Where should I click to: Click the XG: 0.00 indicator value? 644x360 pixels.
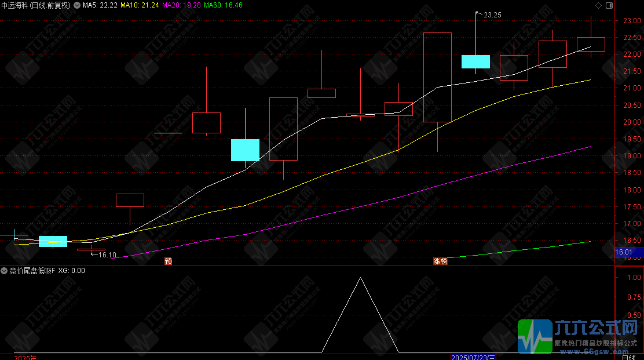(x=71, y=270)
